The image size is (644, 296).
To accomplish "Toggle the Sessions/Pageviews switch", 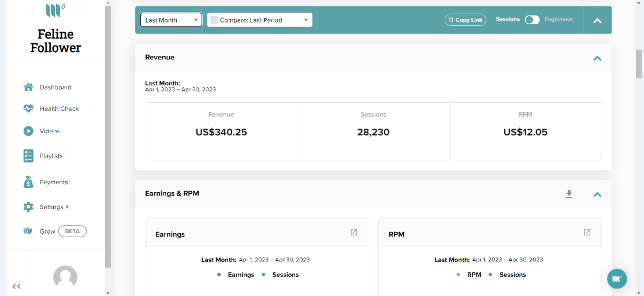I will [x=532, y=20].
